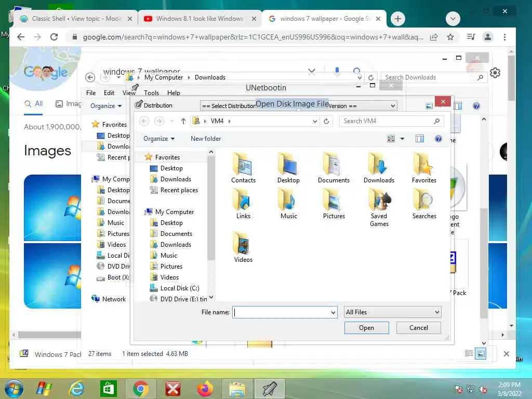This screenshot has width=532, height=399.
Task: Select Local Disk (C:) in dialog sidebar
Action: coord(175,288)
